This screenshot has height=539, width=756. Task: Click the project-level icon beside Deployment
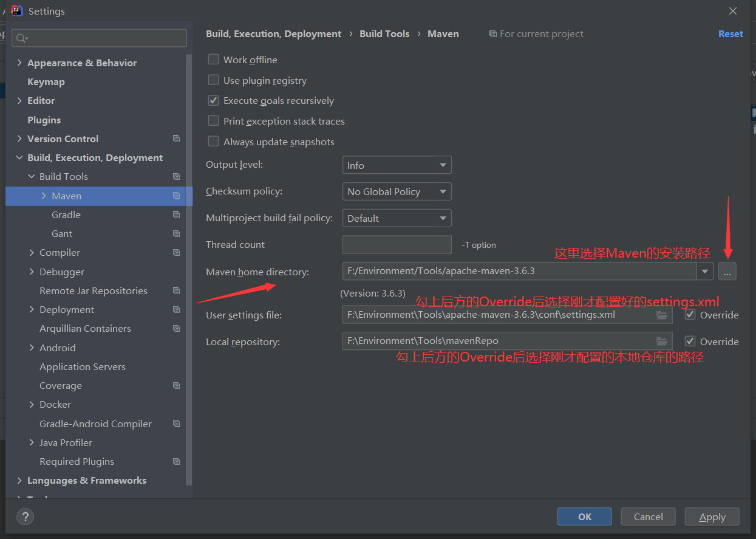(x=176, y=309)
